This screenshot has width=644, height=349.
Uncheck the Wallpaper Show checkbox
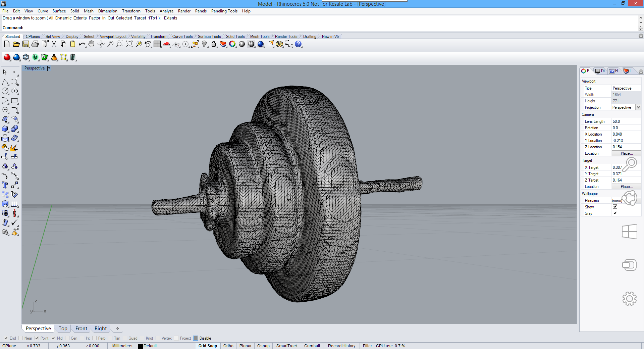[615, 207]
